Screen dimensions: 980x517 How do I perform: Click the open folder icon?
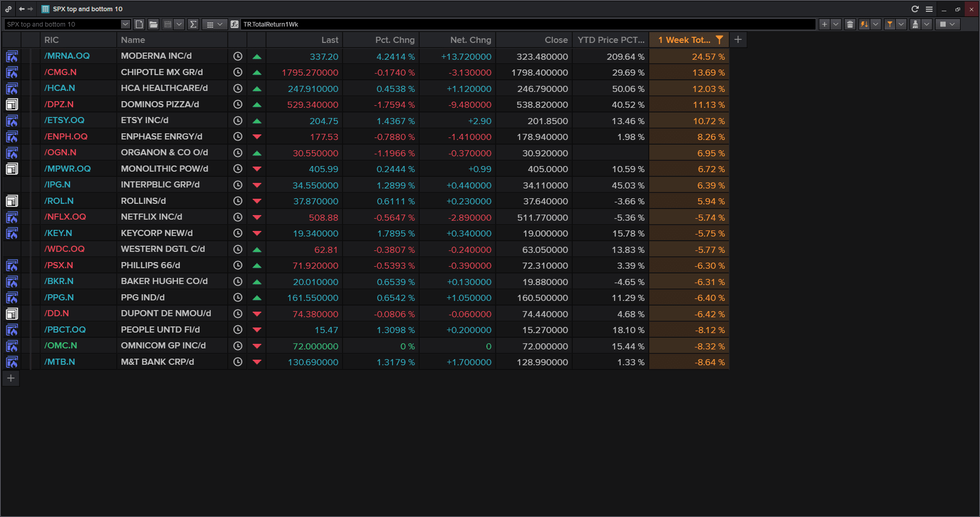coord(153,24)
